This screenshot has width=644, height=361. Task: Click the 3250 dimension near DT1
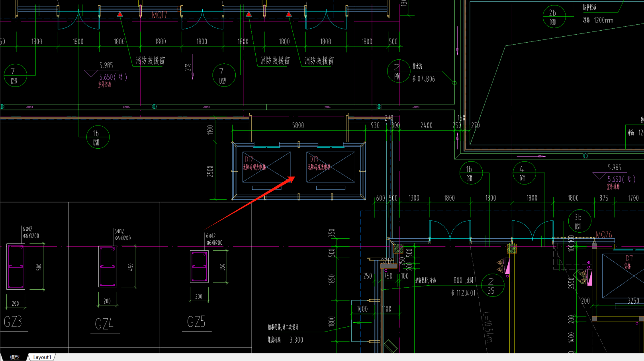click(x=633, y=301)
